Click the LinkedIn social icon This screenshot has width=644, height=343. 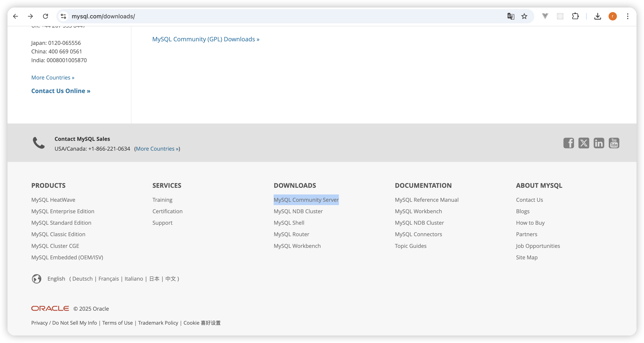(x=599, y=143)
